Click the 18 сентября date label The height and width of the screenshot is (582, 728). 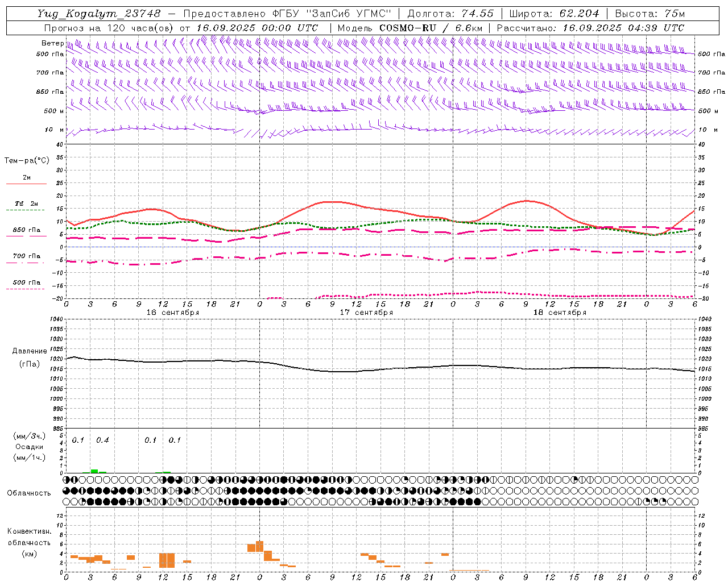tap(560, 313)
